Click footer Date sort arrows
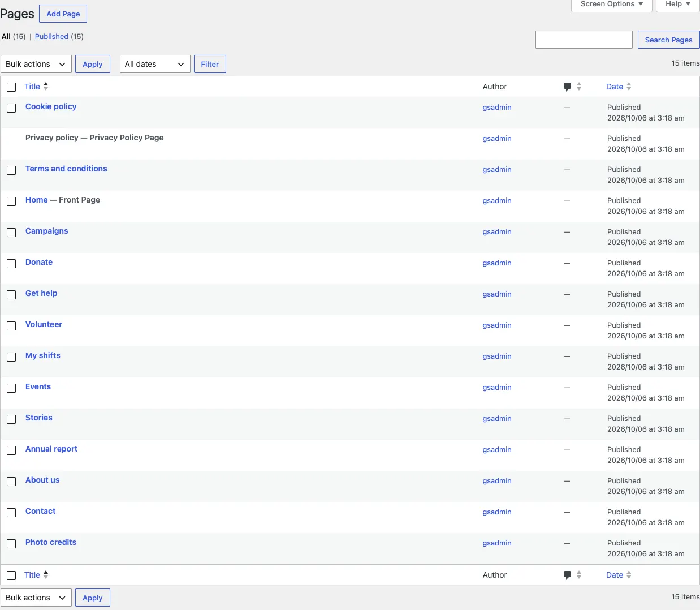The image size is (700, 610). 629,575
